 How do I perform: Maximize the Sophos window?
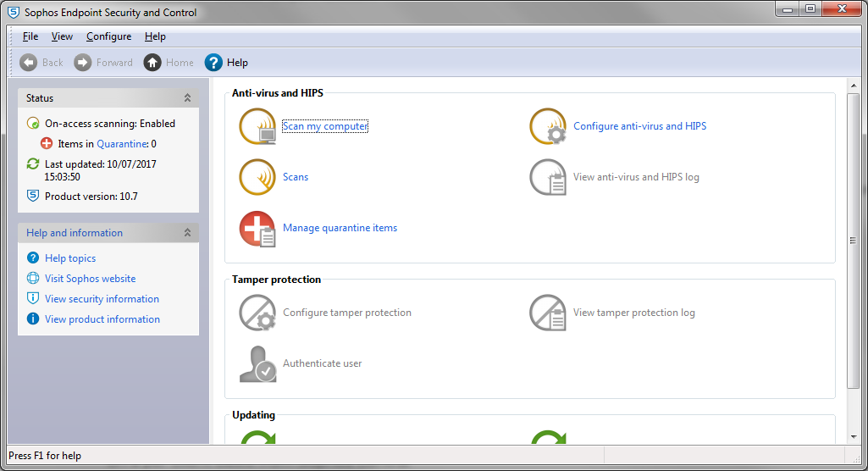[x=810, y=9]
